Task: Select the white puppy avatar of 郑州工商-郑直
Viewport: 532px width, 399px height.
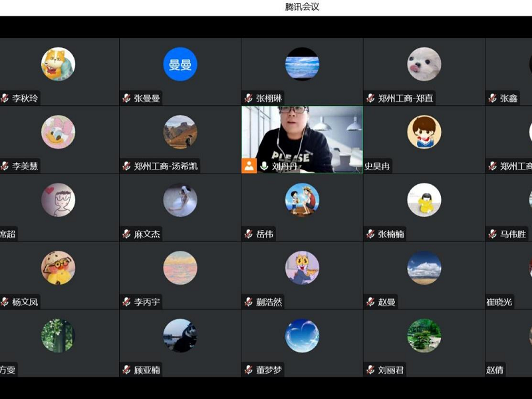Action: pos(424,64)
